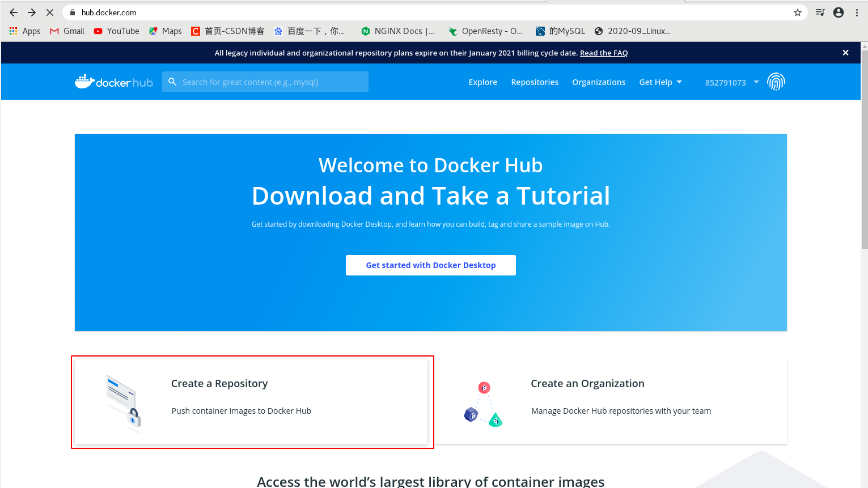Click the Create an Organization illustration

point(483,404)
